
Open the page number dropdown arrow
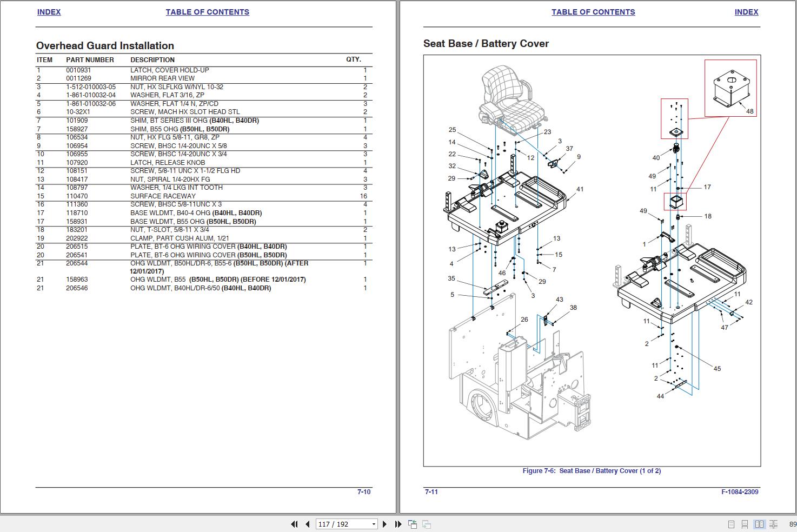[373, 524]
